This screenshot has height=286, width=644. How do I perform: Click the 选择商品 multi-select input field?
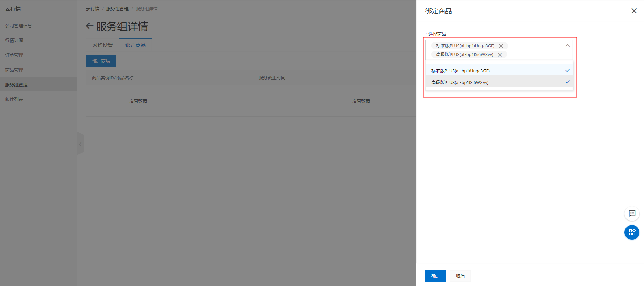(499, 50)
